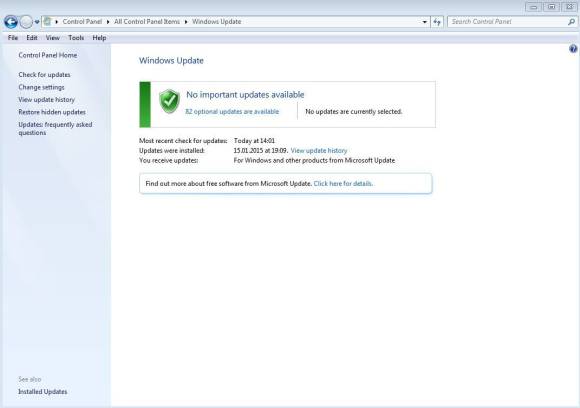
Task: Open Updates: frequently asked questions
Action: point(55,128)
